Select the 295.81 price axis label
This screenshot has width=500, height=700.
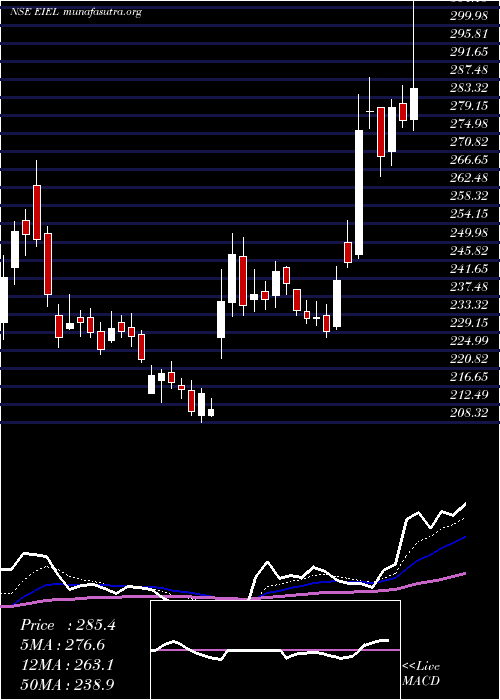(468, 34)
